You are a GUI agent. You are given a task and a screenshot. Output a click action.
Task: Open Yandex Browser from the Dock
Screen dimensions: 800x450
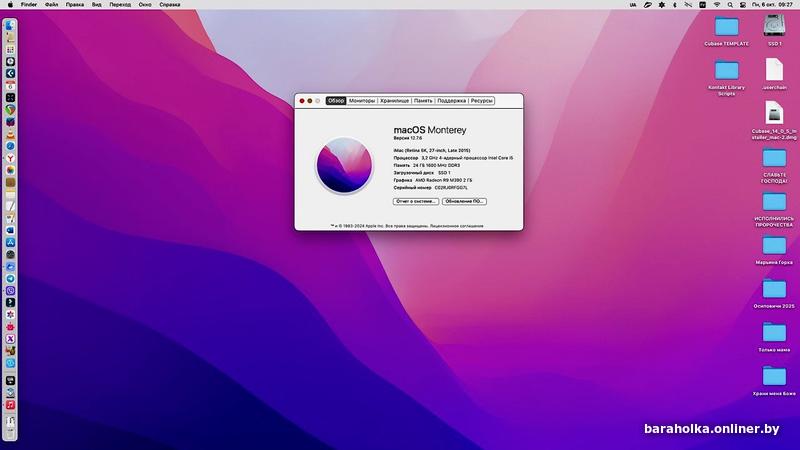(x=10, y=158)
